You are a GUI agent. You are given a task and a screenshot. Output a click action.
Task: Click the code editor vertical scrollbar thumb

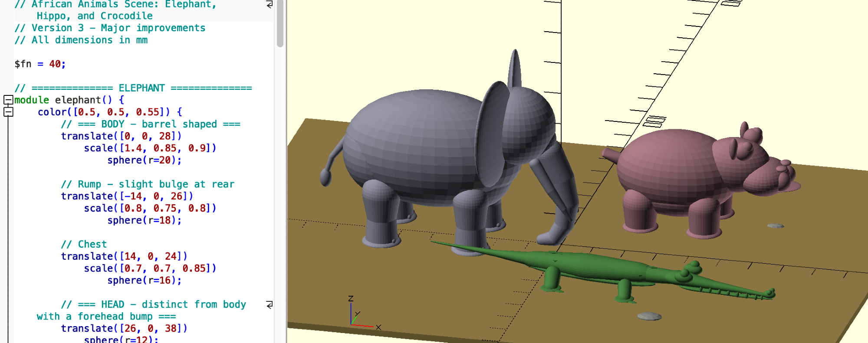coord(280,24)
